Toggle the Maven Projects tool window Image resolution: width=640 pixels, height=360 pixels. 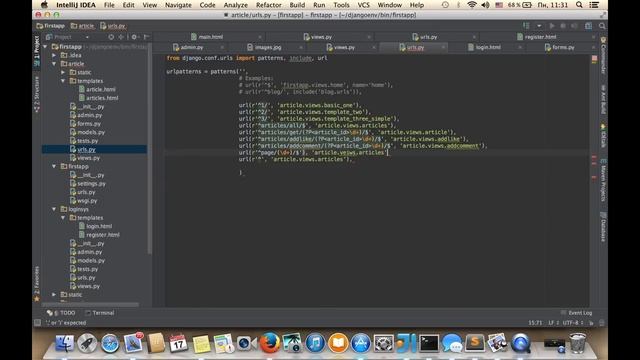(603, 180)
